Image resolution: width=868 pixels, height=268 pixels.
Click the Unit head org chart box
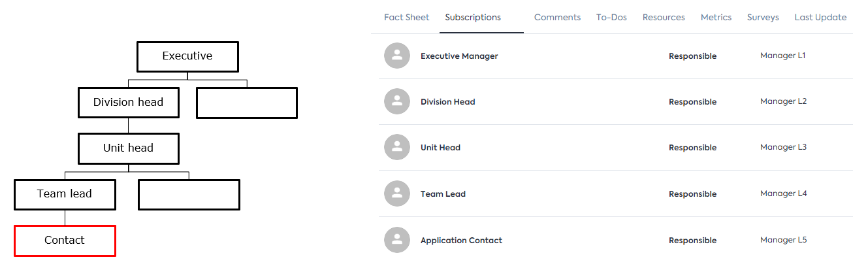[x=129, y=148]
